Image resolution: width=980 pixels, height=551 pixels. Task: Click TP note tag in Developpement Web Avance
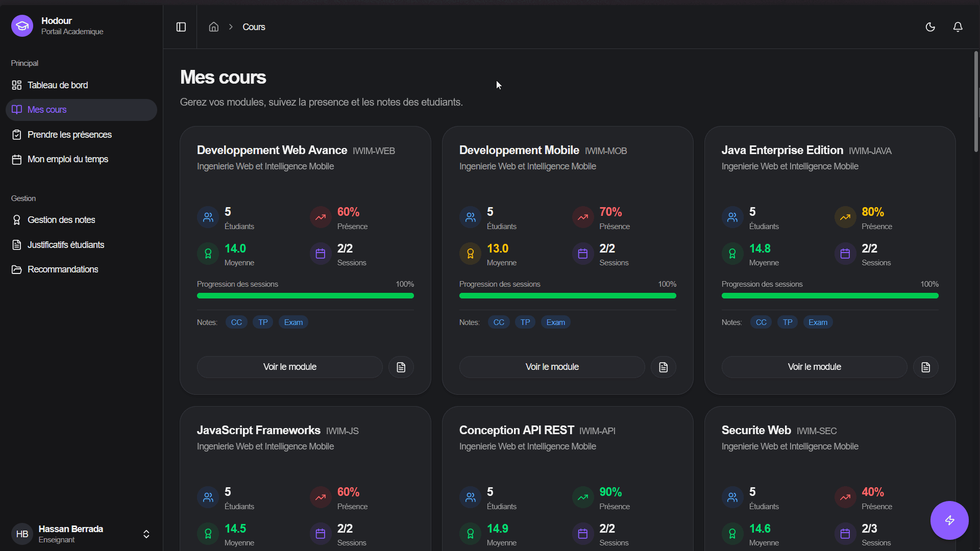[x=263, y=322]
